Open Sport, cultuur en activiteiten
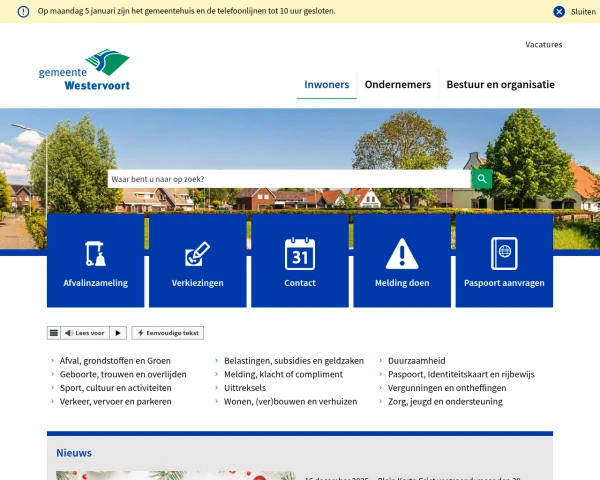The width and height of the screenshot is (600, 480). pos(116,388)
